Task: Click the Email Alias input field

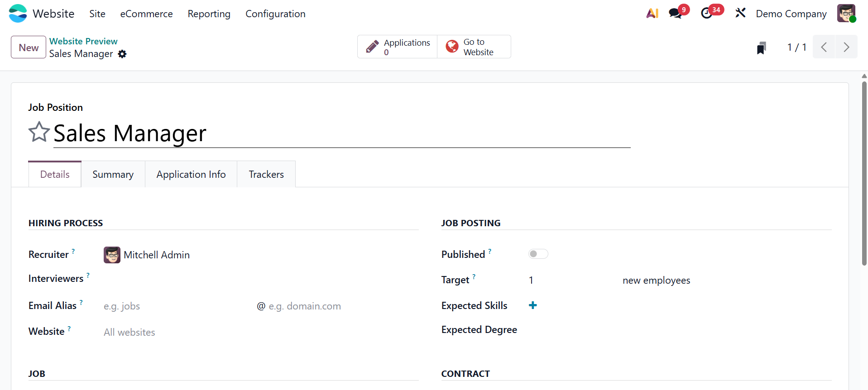Action: click(x=177, y=306)
